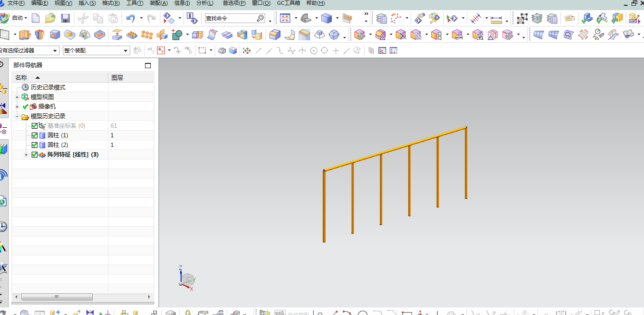Sort by 名称 column header
Viewport: 644px width, 315px height.
pyautogui.click(x=60, y=78)
